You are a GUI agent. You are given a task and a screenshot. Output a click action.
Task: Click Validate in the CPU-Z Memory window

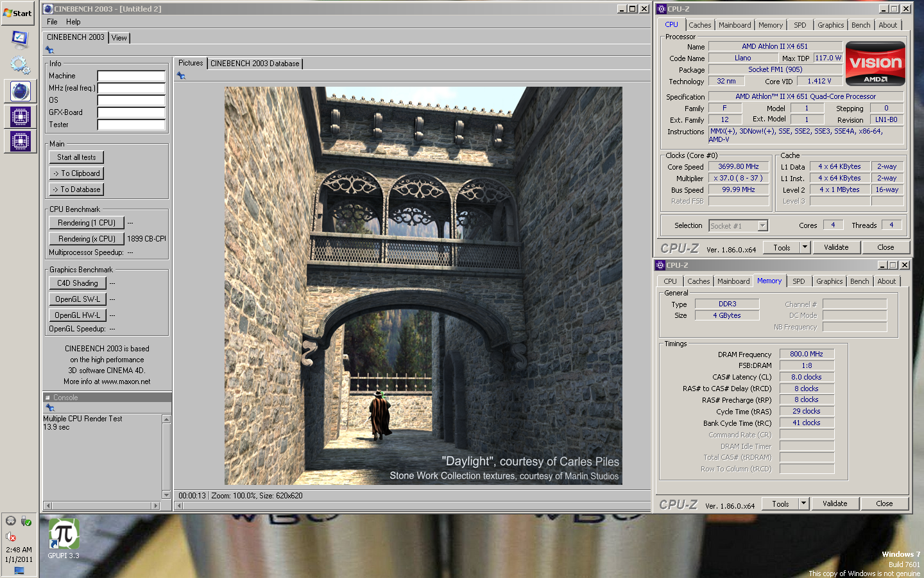coord(835,504)
